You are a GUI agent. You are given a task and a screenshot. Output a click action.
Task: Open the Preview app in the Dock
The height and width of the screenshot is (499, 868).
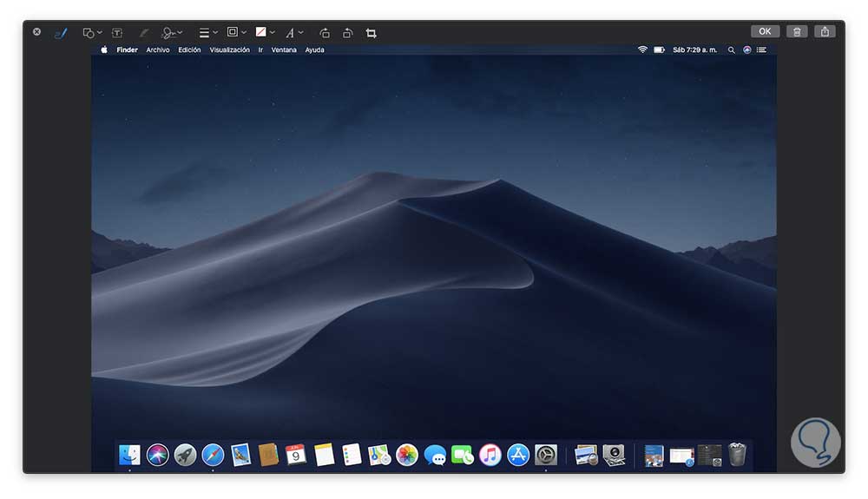(x=586, y=456)
